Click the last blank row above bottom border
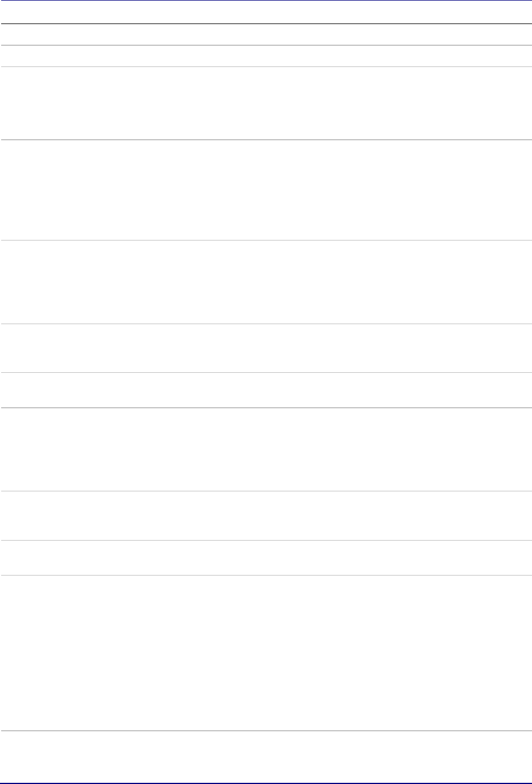Viewport: 532px width, 784px height. tap(266, 756)
